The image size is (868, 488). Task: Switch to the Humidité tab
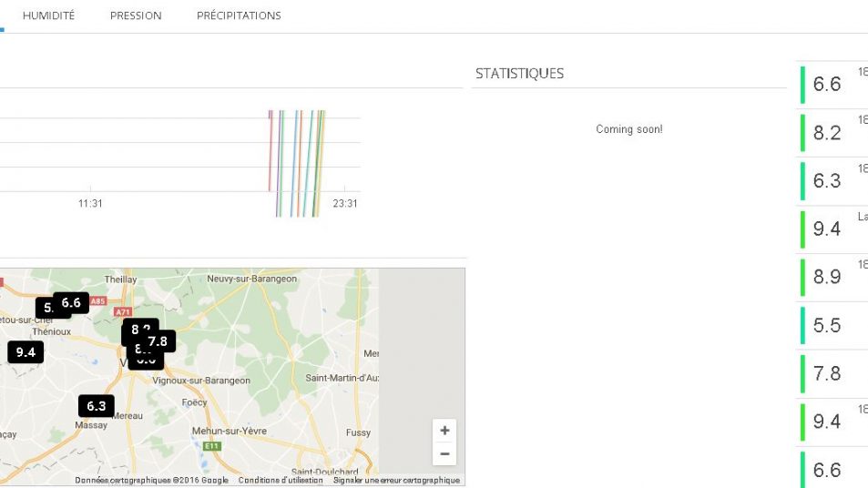click(48, 15)
